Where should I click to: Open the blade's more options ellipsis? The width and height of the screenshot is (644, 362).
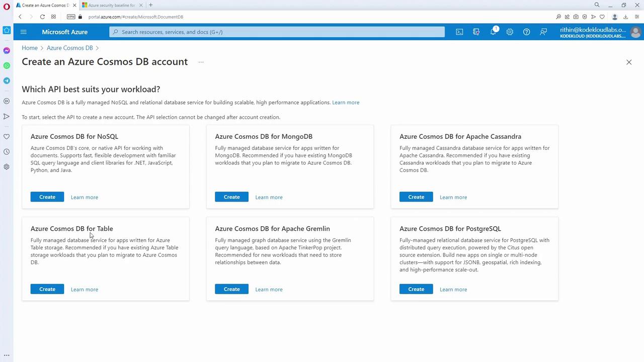[x=201, y=62]
